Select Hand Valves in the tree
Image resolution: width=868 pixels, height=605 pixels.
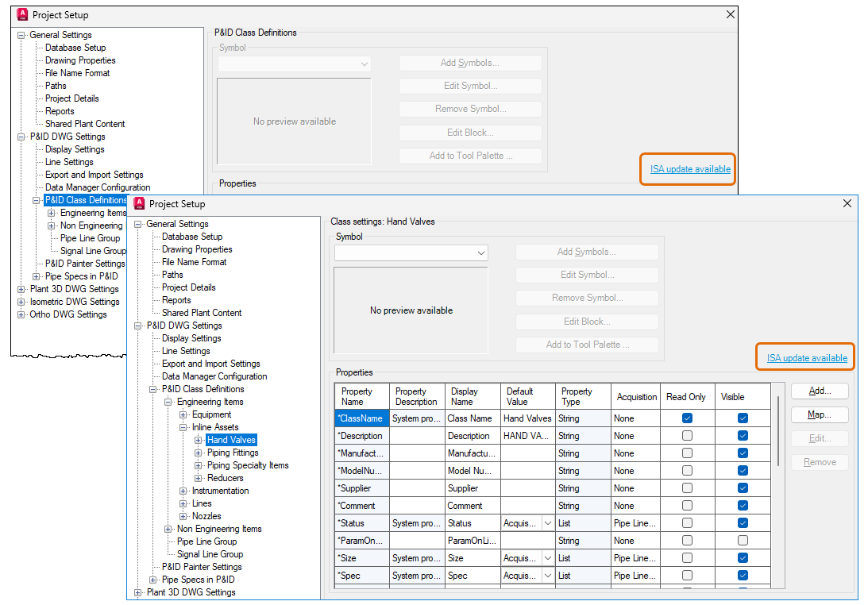coord(231,440)
